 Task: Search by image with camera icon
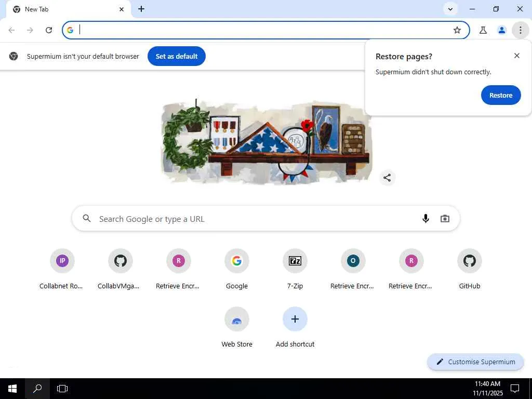coord(445,219)
